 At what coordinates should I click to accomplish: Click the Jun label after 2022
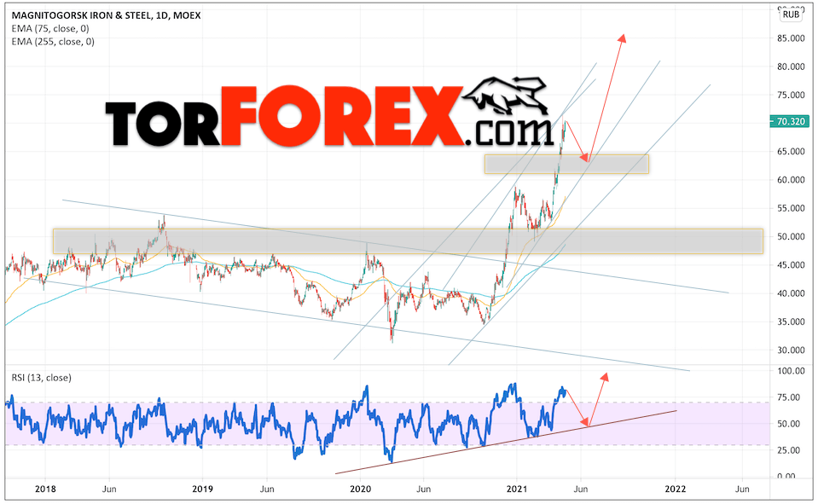point(742,489)
